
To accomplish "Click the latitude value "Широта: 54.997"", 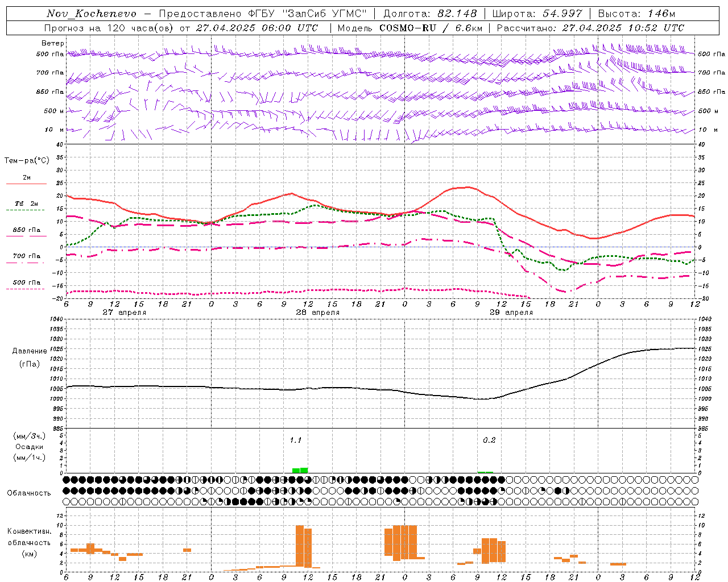I will (x=537, y=14).
